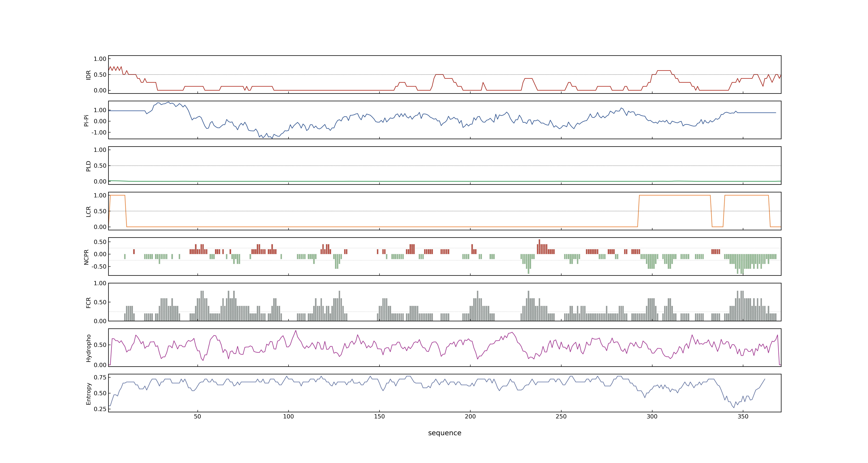Select the x-axis tick label 250
The width and height of the screenshot is (868, 463).
pos(561,416)
